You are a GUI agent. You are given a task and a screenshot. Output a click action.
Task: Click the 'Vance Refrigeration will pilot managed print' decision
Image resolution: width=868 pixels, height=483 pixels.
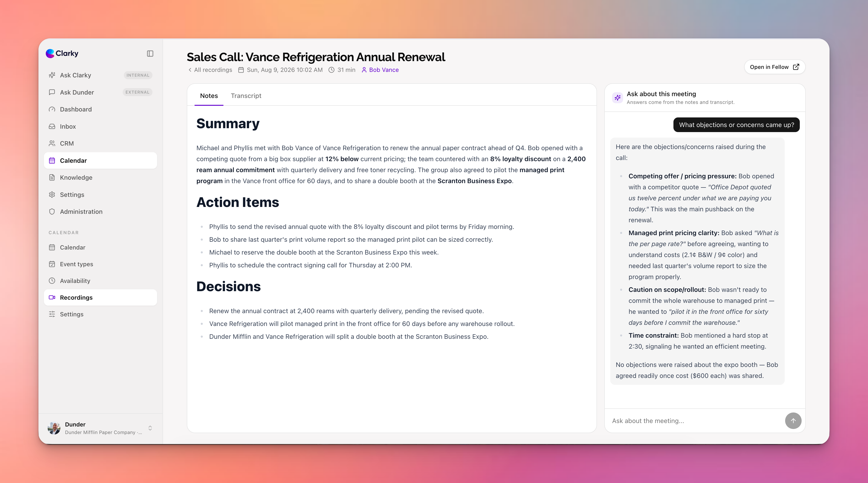coord(362,324)
